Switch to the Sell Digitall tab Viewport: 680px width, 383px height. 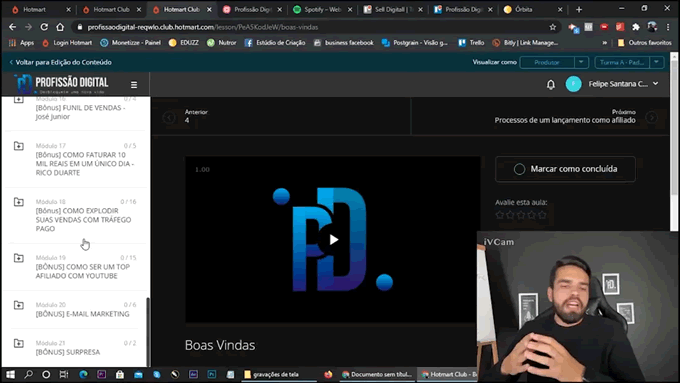392,9
